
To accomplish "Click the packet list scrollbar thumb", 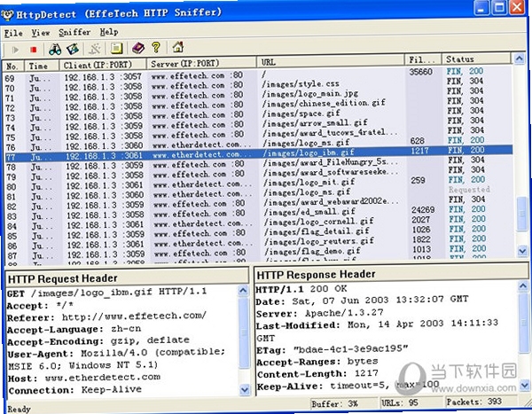I will [521, 215].
